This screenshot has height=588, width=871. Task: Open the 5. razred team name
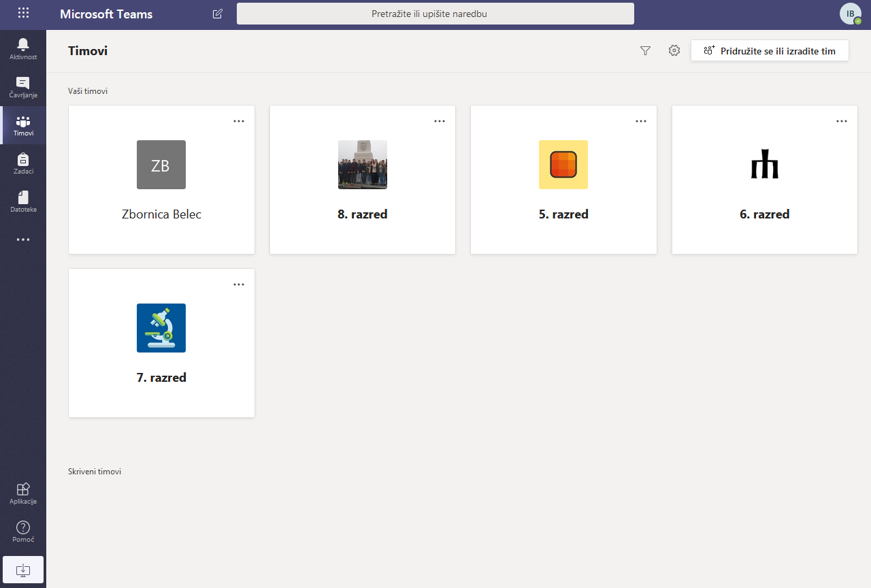563,214
